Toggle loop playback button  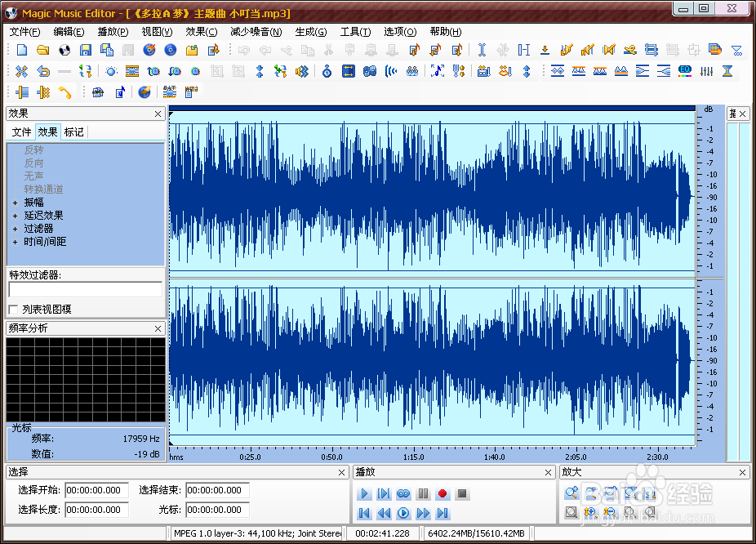coord(403,493)
